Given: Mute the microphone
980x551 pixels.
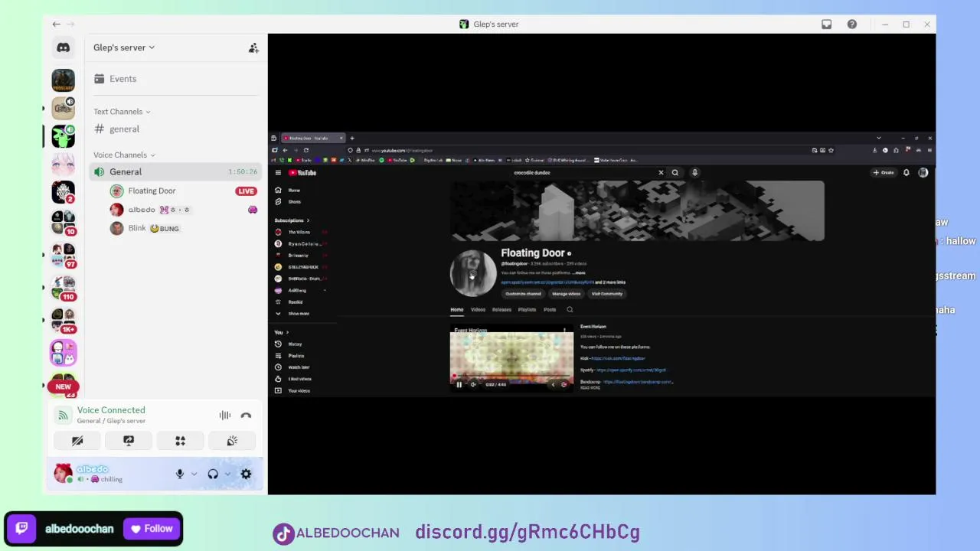Looking at the screenshot, I should [180, 474].
